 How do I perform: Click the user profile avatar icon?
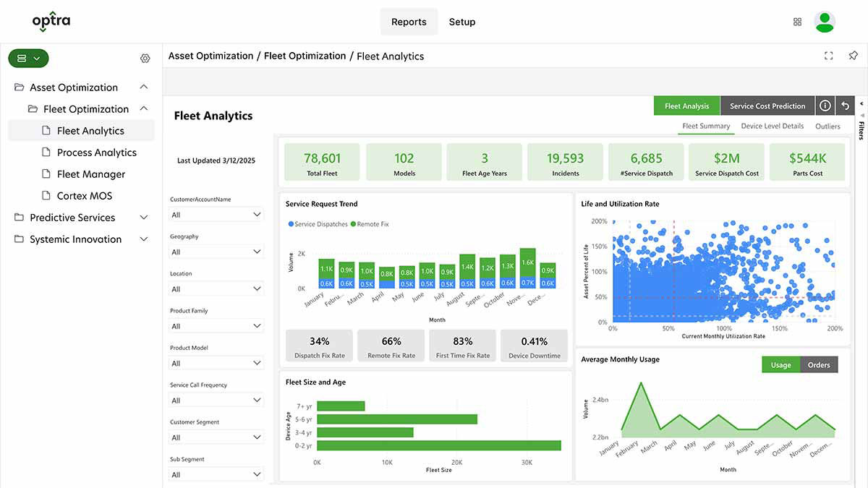point(825,22)
